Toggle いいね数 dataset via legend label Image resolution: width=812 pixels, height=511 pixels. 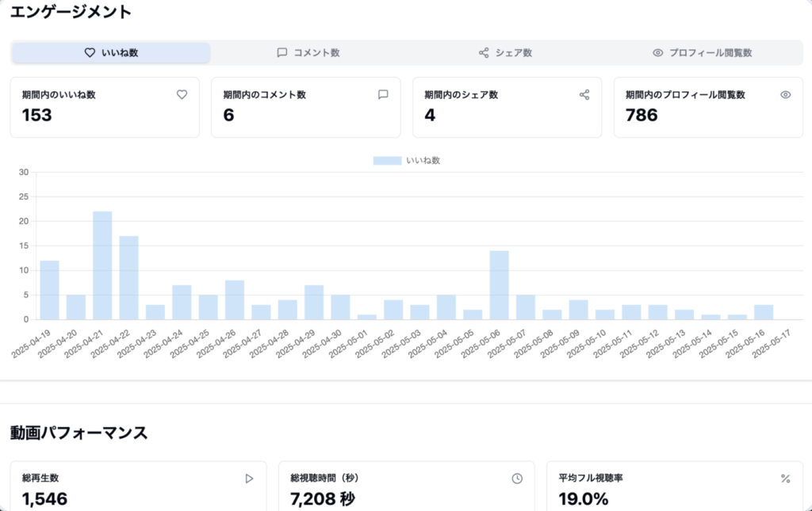(x=423, y=160)
